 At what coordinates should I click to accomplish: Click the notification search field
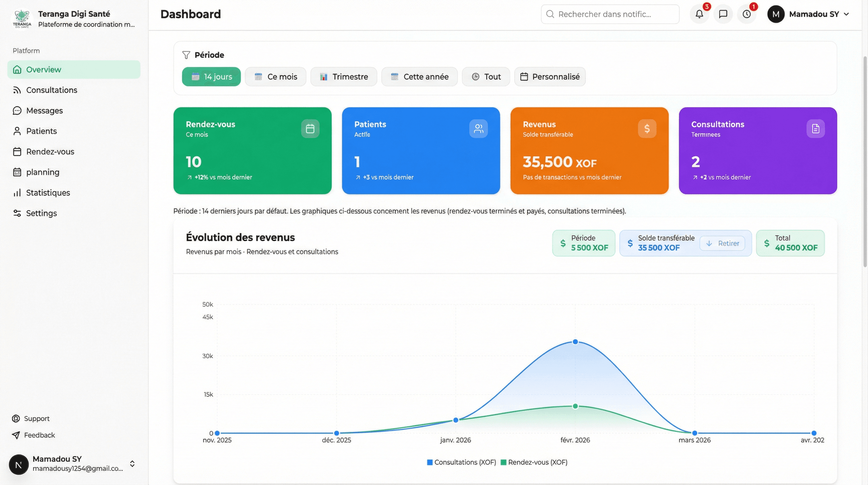click(x=610, y=14)
